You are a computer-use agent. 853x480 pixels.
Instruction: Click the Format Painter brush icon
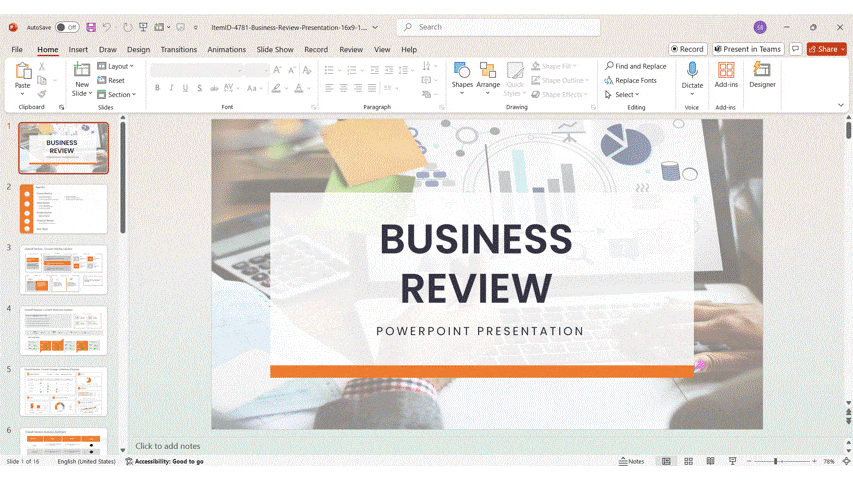click(x=42, y=94)
